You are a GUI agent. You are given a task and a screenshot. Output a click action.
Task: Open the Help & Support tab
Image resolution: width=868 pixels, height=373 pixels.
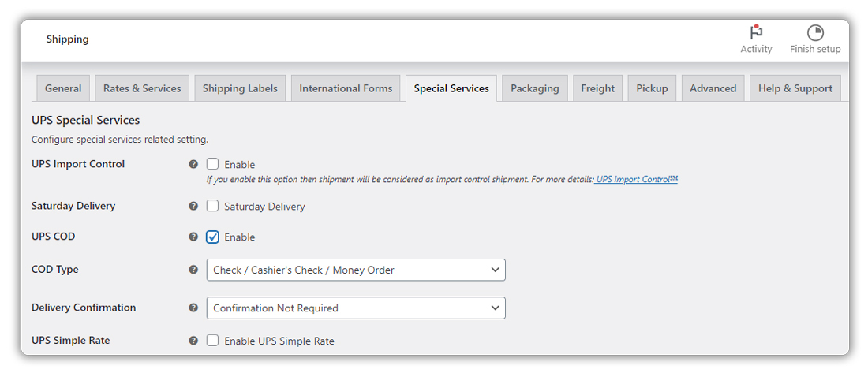point(795,88)
